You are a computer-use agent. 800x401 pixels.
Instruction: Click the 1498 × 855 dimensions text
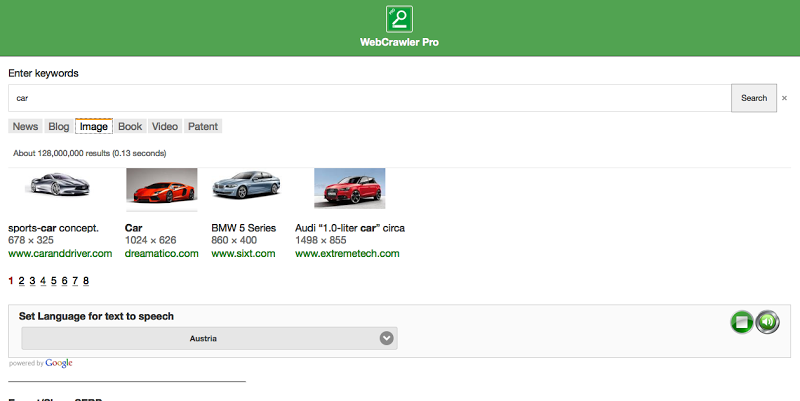320,240
